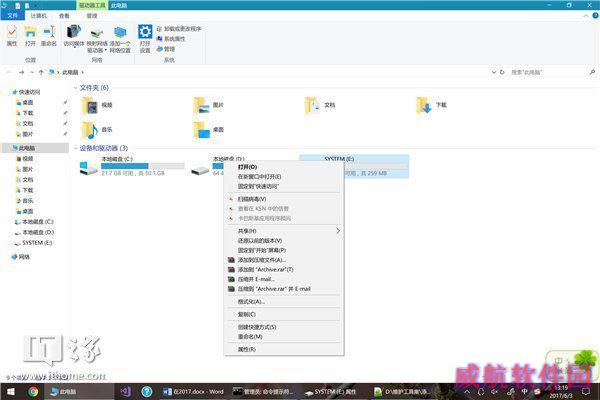Click the search 此电脑 input field

[x=549, y=72]
